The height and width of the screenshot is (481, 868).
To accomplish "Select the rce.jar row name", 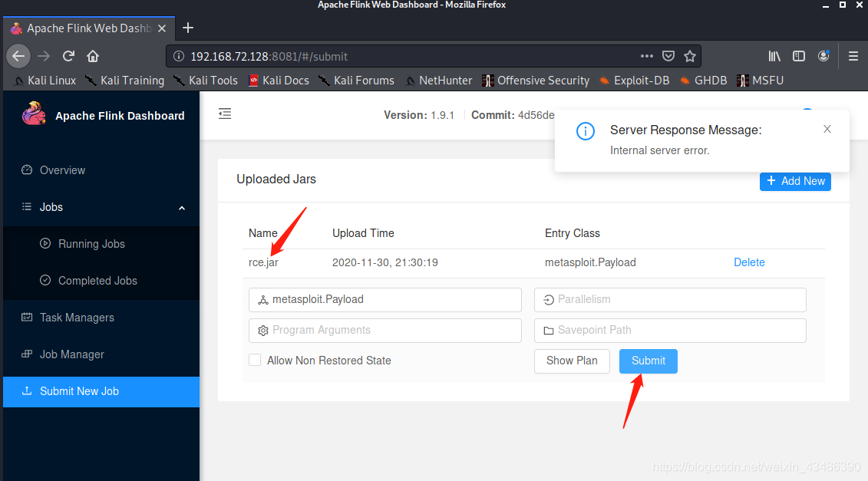I will pos(263,262).
